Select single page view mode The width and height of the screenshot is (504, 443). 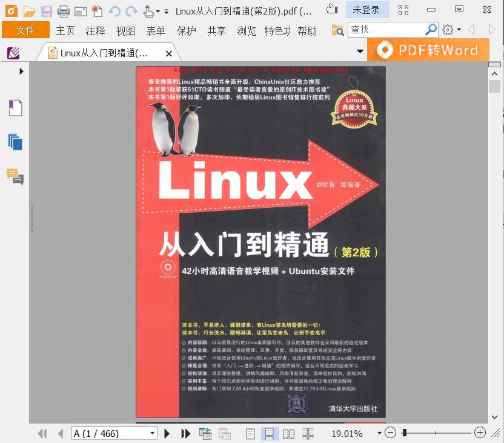[x=250, y=434]
